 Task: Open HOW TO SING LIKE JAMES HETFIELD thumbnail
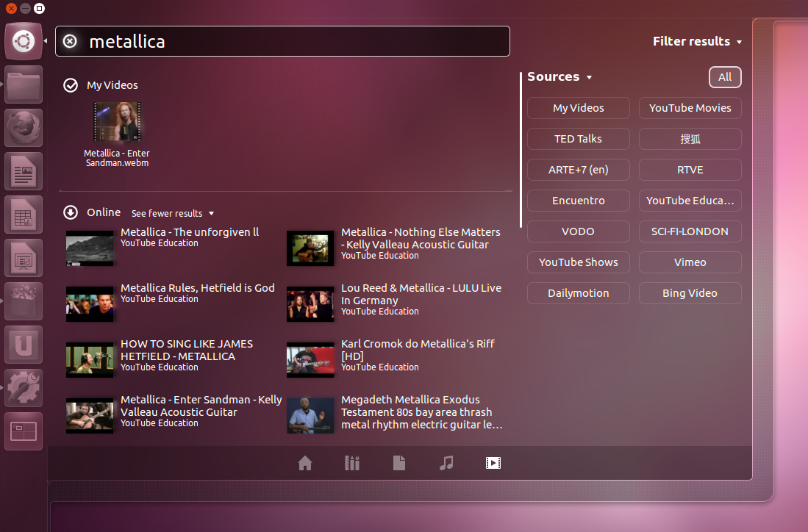click(90, 360)
